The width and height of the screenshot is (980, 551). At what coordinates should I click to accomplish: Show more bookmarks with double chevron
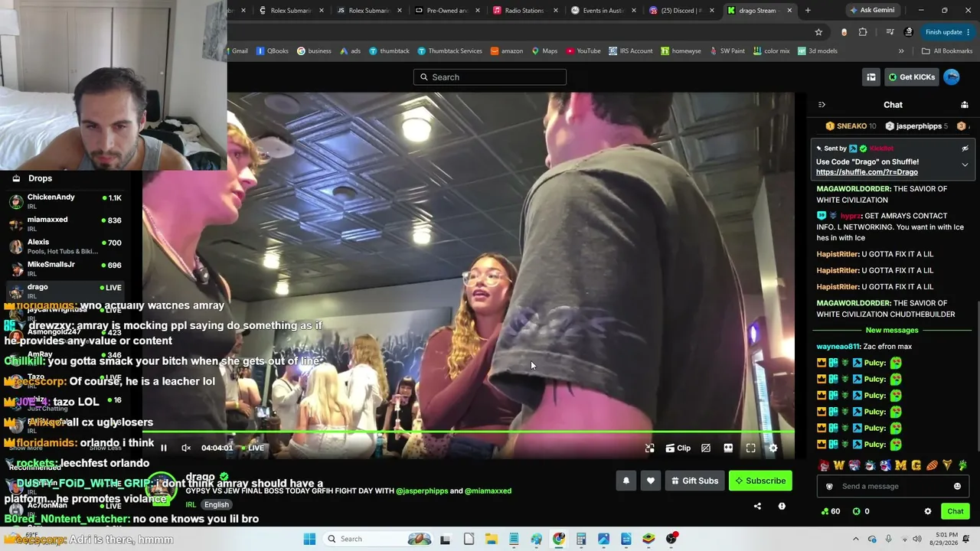click(901, 51)
